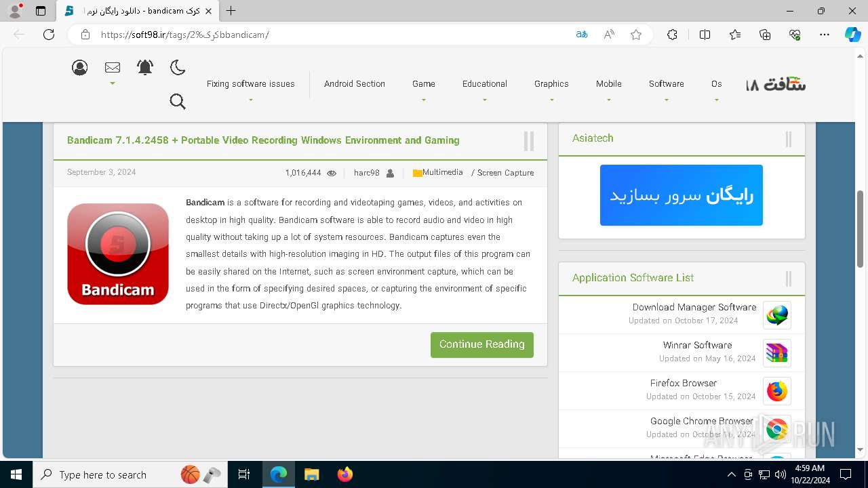
Task: Click the Chrome icon in software list
Action: click(x=777, y=429)
